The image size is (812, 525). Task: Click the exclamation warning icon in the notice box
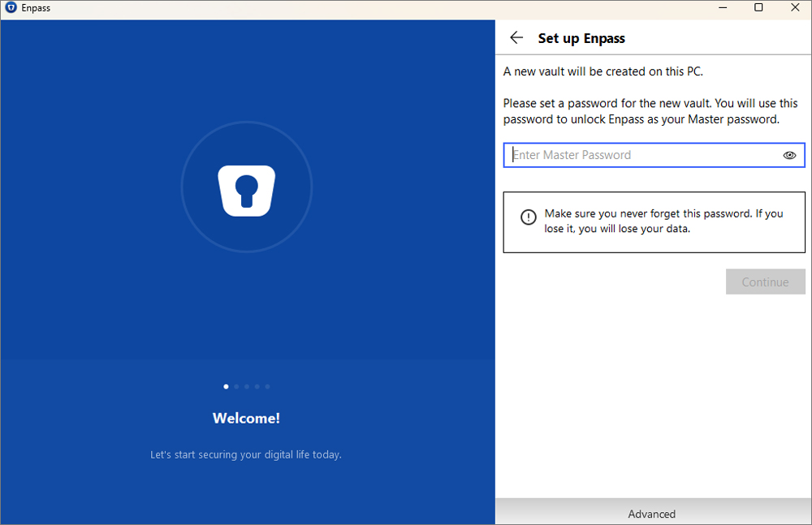pyautogui.click(x=529, y=217)
